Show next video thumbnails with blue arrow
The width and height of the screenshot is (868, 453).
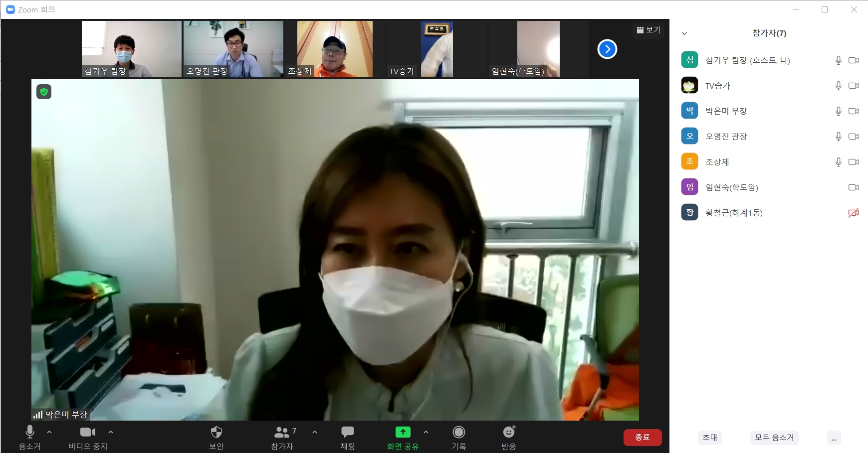pos(607,49)
